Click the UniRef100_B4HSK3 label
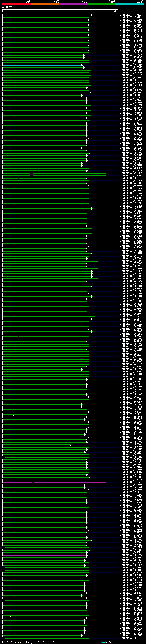Screen dimensions: 146x644 coord(131,276)
